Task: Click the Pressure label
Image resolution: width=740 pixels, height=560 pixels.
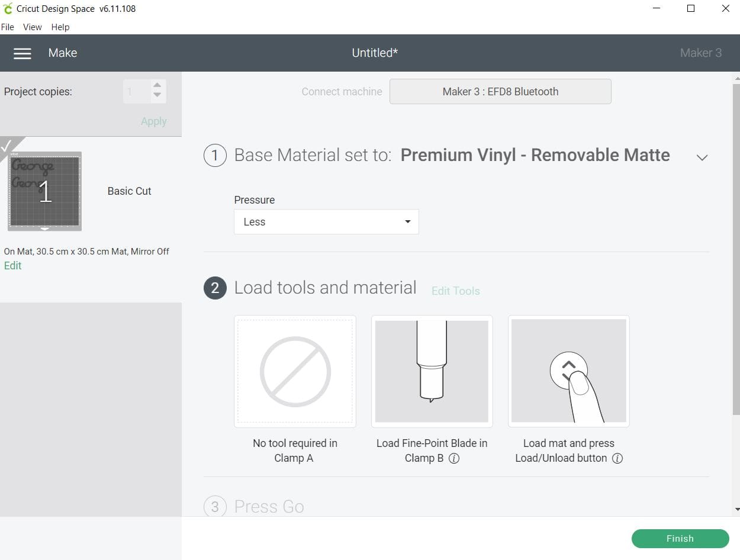Action: pos(255,200)
